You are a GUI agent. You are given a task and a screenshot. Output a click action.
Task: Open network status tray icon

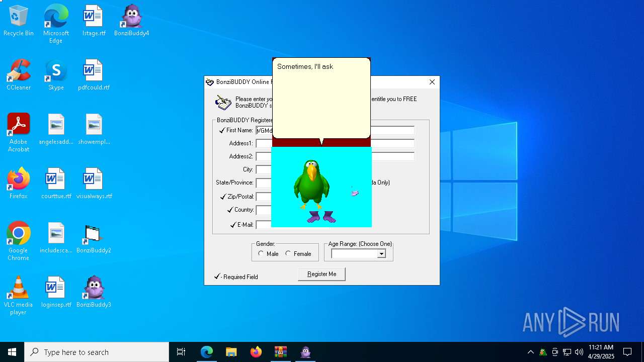click(567, 352)
